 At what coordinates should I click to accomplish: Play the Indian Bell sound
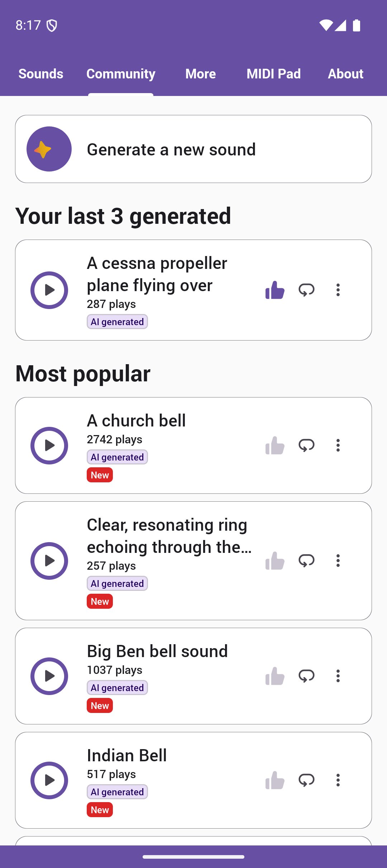(x=49, y=780)
